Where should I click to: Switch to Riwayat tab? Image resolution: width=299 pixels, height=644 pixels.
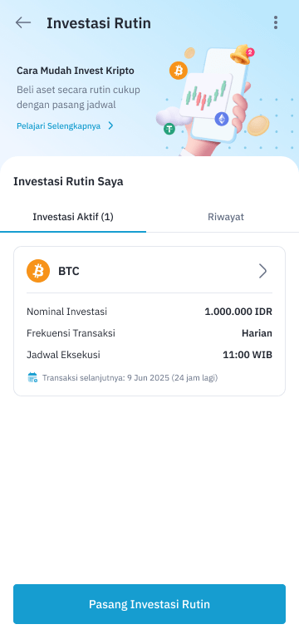[226, 217]
